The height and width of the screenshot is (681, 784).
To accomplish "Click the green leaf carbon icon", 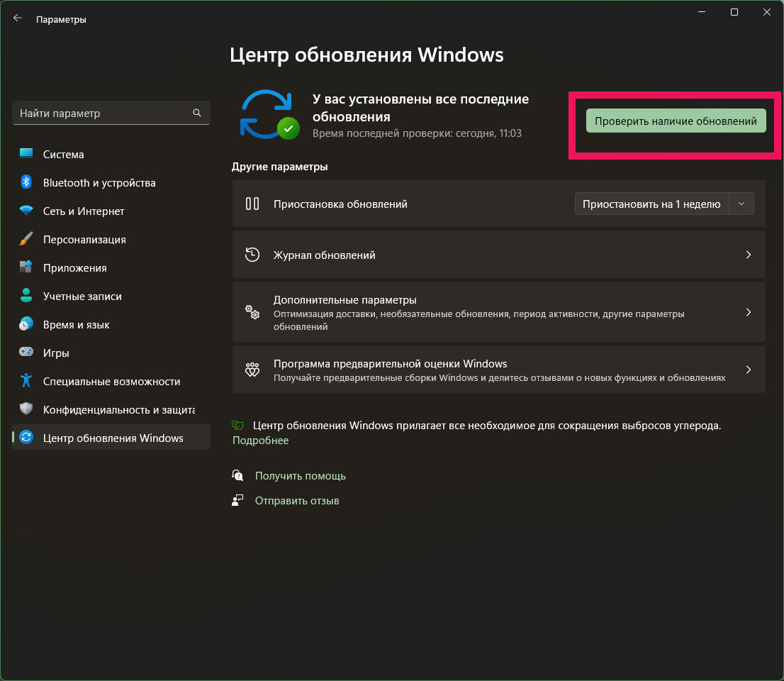I will pyautogui.click(x=237, y=426).
